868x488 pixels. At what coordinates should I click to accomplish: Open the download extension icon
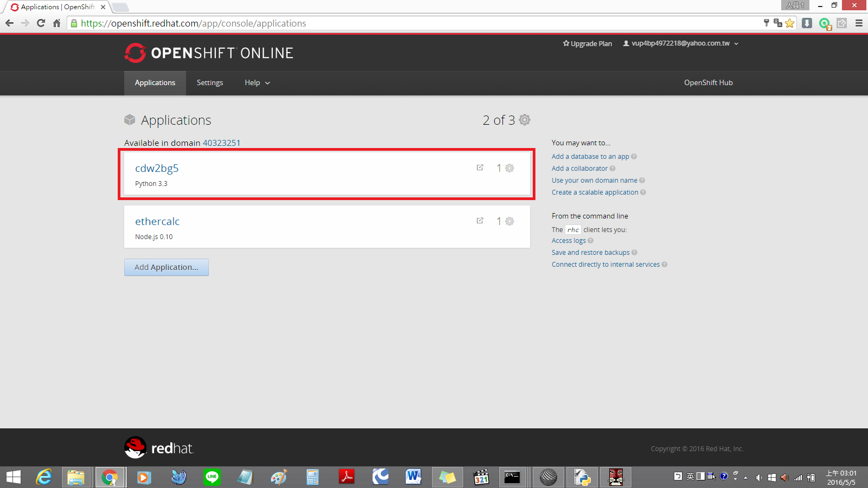[x=807, y=23]
